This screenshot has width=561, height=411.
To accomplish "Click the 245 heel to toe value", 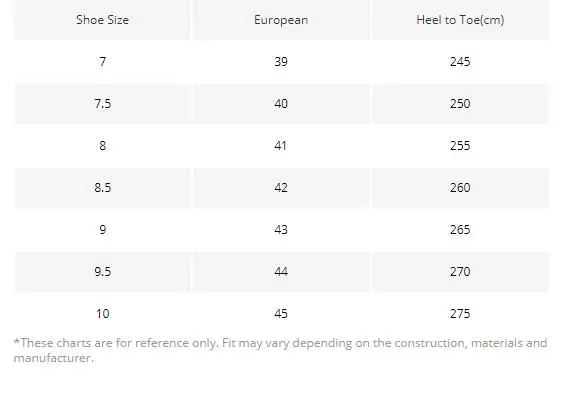I will (x=460, y=62).
